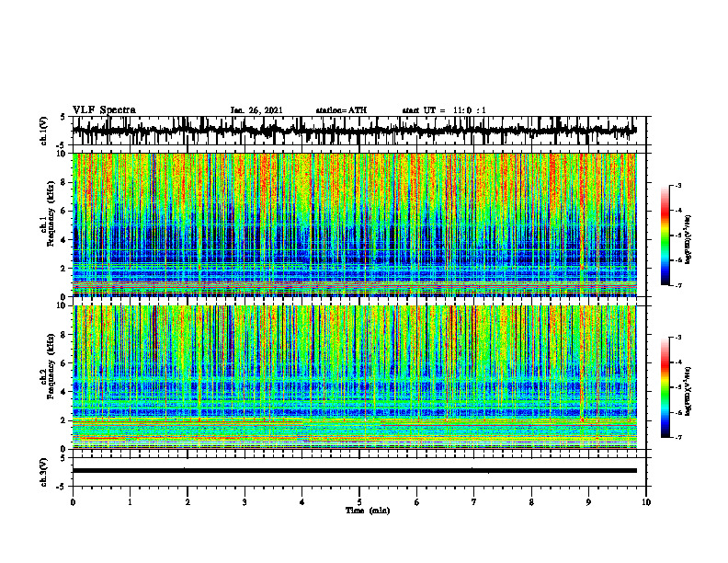
Task: Click the ch.1 voltage waveform trace
Action: tap(354, 131)
